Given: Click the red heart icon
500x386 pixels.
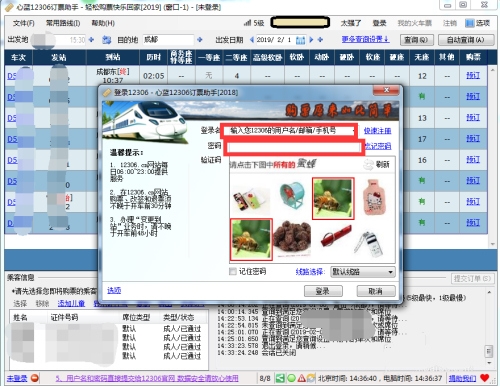Looking at the screenshot, I should pos(485,378).
